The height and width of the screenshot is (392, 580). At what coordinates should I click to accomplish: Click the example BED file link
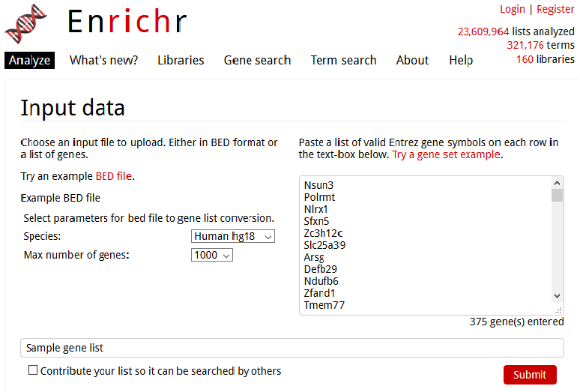point(113,176)
